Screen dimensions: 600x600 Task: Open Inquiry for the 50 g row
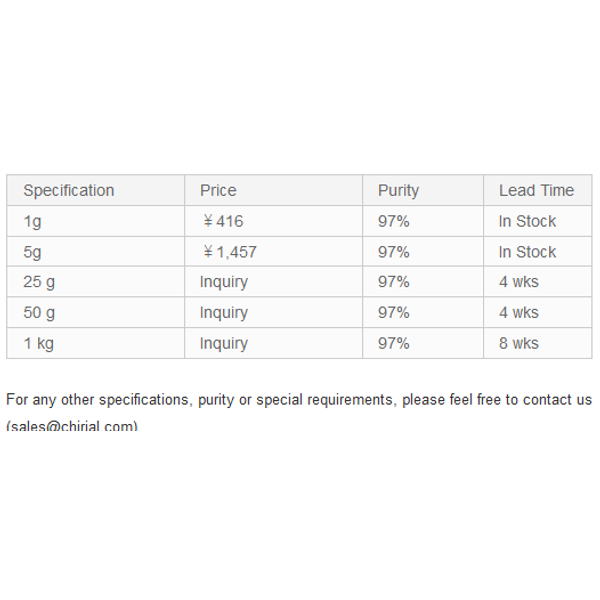pos(224,313)
